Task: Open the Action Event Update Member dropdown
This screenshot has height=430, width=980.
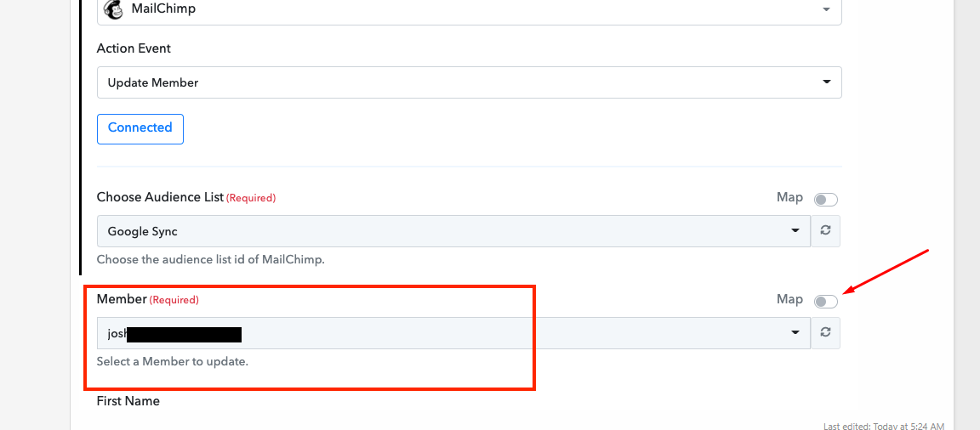Action: click(x=470, y=82)
